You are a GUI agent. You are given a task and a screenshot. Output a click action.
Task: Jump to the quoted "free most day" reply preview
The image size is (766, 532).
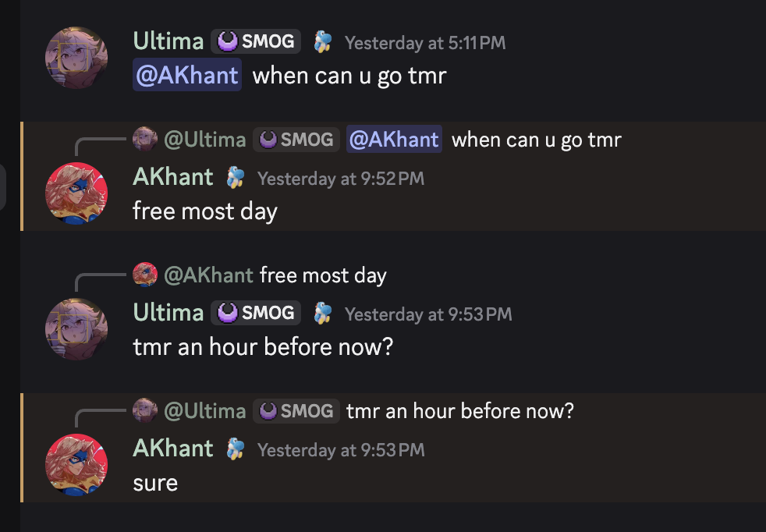click(x=323, y=275)
